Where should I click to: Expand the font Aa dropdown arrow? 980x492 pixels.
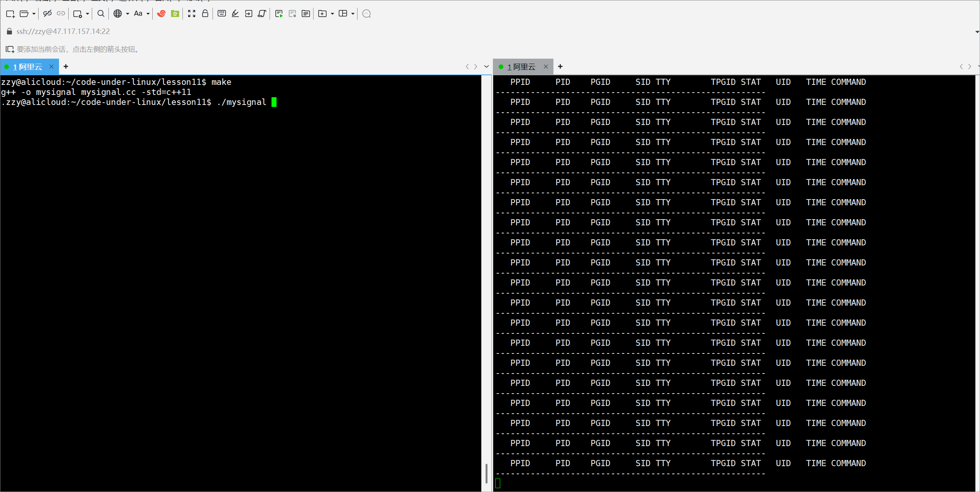coord(148,14)
